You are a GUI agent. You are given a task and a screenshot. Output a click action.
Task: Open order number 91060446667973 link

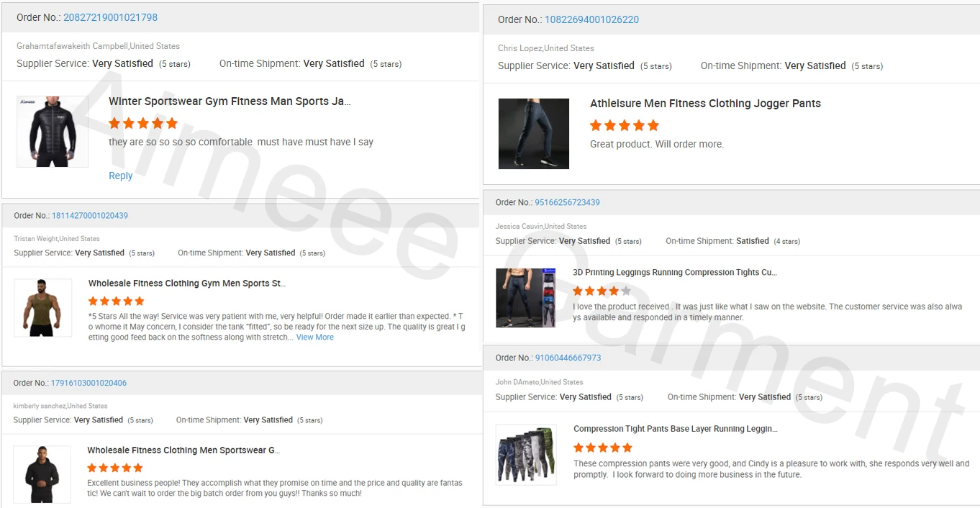568,358
